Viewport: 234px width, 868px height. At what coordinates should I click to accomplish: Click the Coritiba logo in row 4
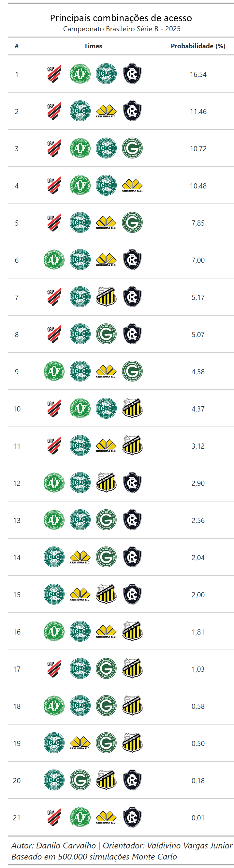tap(106, 185)
